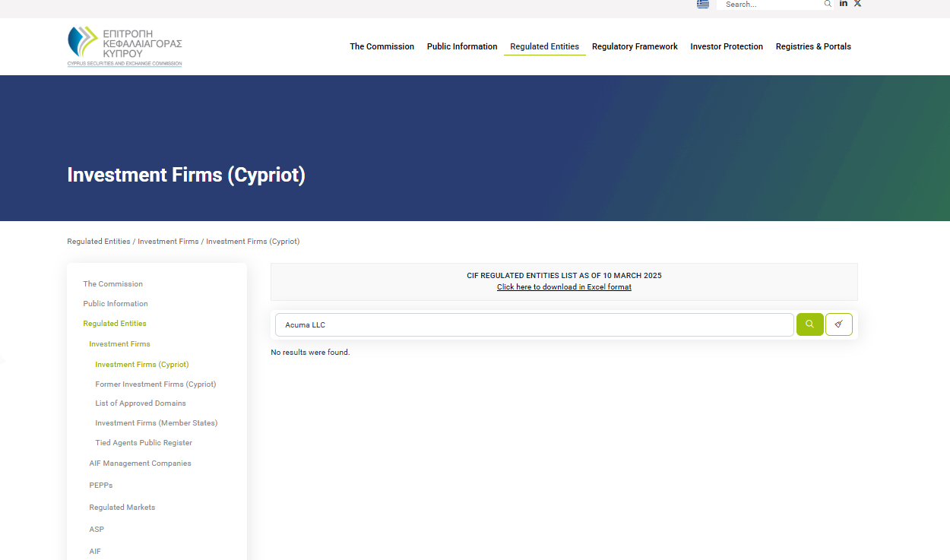Screen dimensions: 950x560
Task: Open Former Investment Firms (Cypriot) sidebar item
Action: coord(155,384)
